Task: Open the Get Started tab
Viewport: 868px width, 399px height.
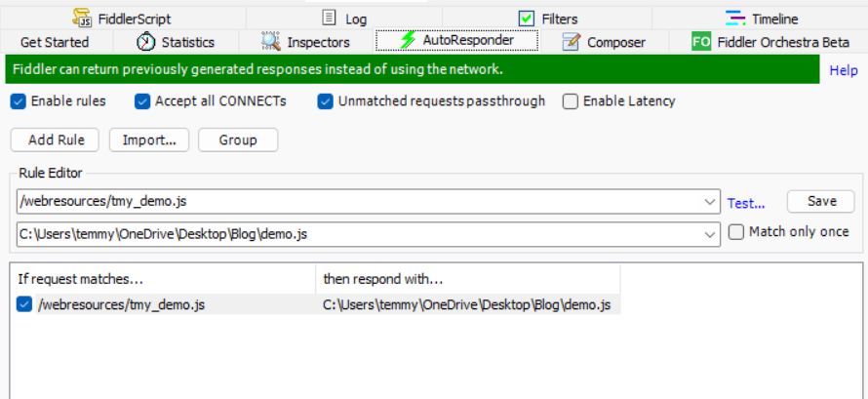Action: (x=55, y=42)
